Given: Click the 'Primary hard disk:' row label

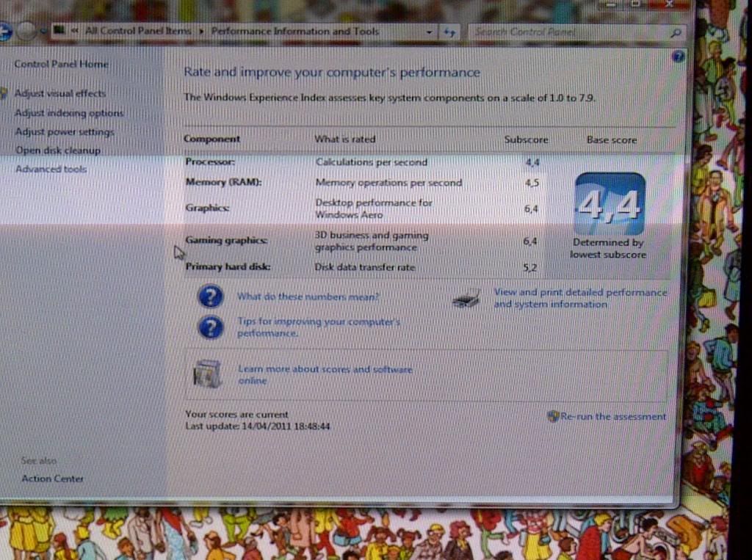Looking at the screenshot, I should pos(228,266).
